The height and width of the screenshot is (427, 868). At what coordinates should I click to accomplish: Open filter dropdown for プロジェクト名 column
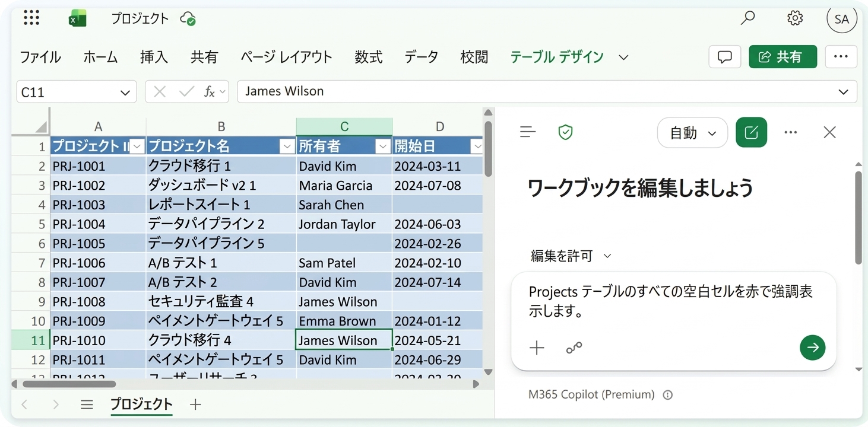tap(287, 146)
